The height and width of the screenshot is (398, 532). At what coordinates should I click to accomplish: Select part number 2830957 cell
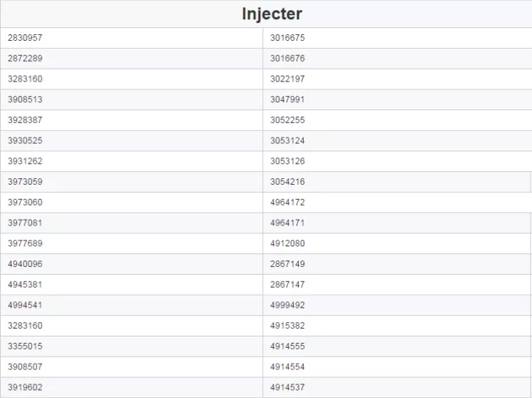tap(132, 38)
